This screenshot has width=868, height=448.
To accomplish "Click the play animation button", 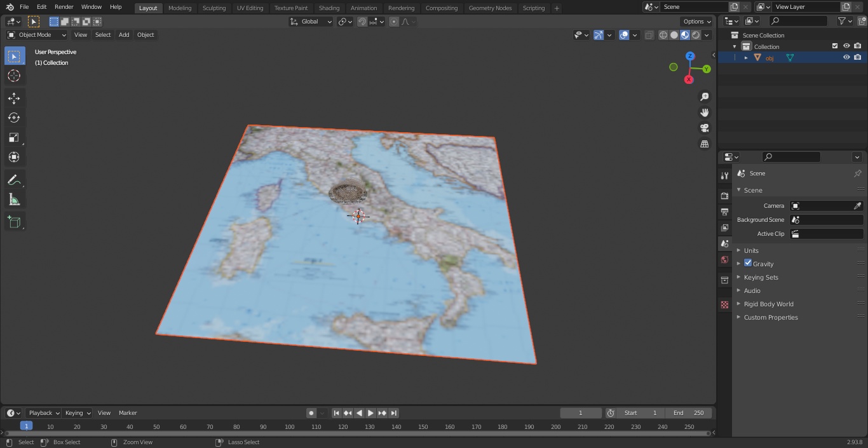I will coord(371,413).
